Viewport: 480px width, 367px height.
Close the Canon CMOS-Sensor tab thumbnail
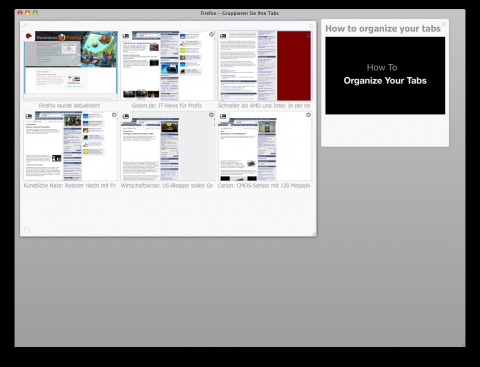(x=308, y=115)
